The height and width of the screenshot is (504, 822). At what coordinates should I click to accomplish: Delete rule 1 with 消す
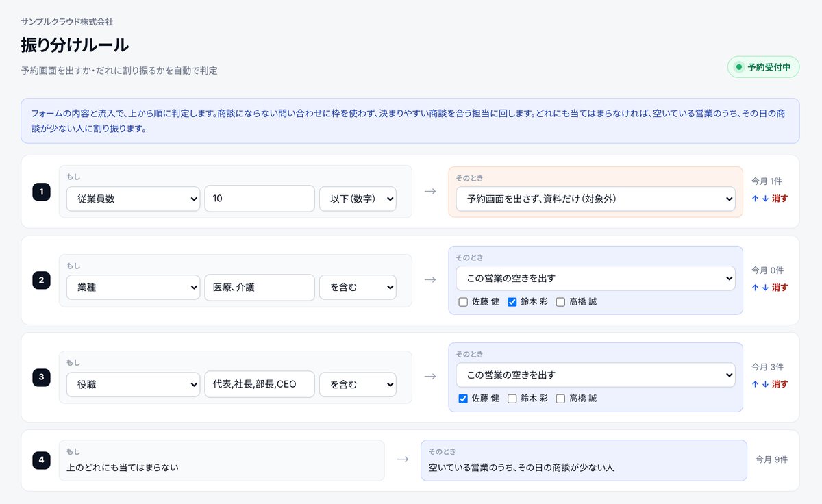(x=780, y=199)
